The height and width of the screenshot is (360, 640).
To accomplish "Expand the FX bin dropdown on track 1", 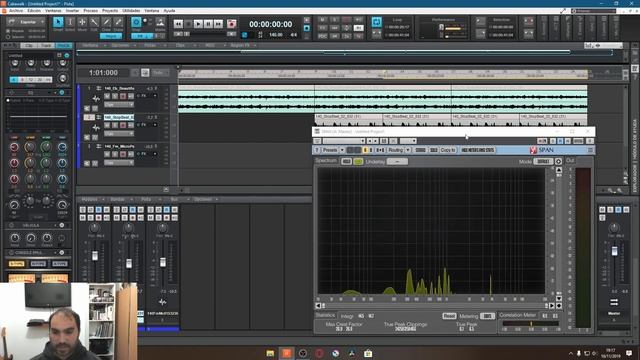I will (x=155, y=96).
